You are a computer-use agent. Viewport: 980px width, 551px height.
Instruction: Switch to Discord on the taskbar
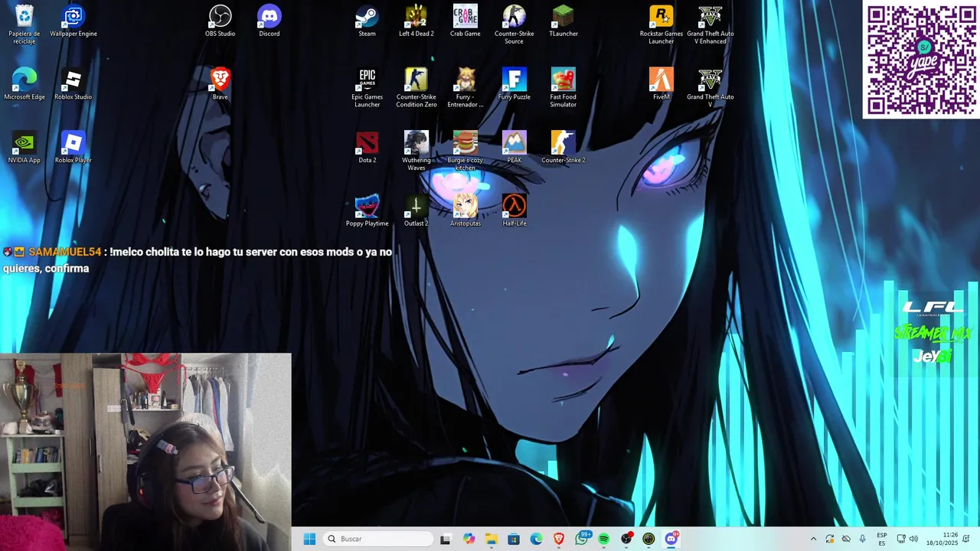pyautogui.click(x=671, y=539)
